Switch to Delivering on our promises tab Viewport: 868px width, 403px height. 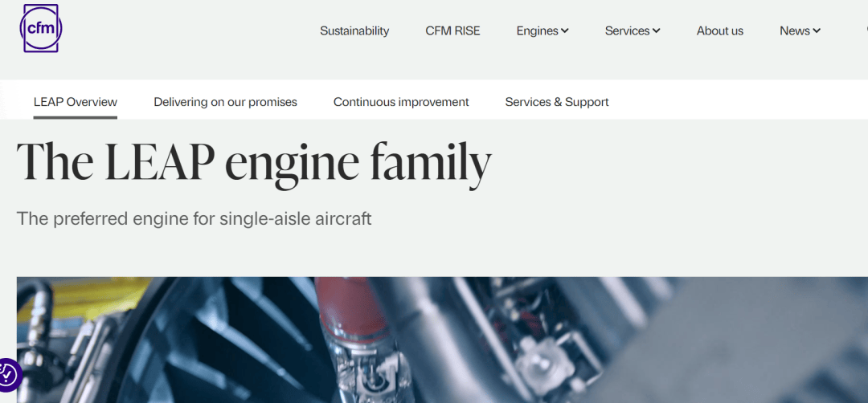click(225, 102)
